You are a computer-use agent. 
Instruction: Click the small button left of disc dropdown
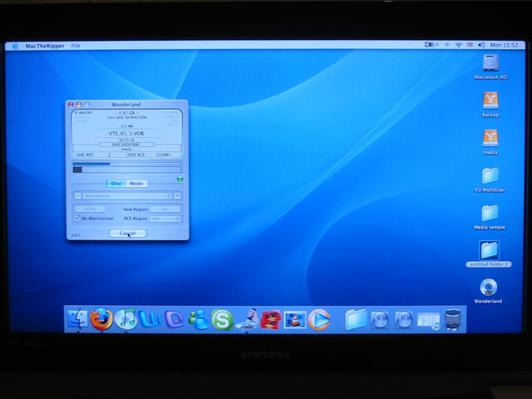coord(78,196)
